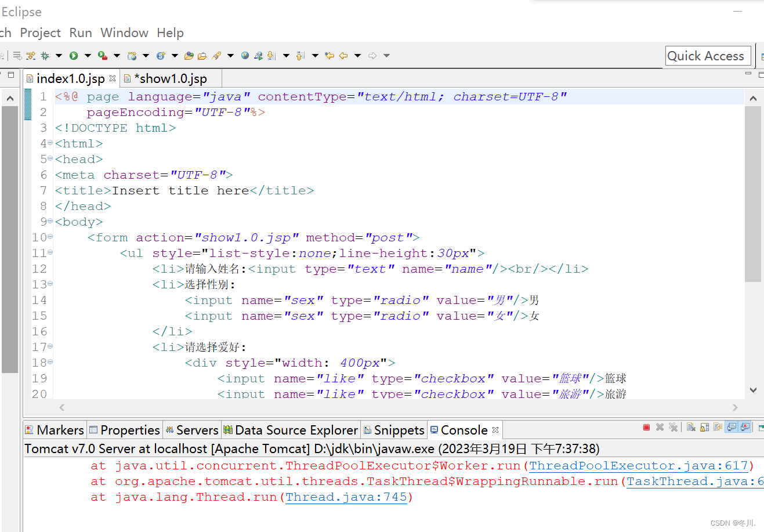The height and width of the screenshot is (532, 764).
Task: Close the index1.0.jsp editor tab
Action: coord(113,78)
